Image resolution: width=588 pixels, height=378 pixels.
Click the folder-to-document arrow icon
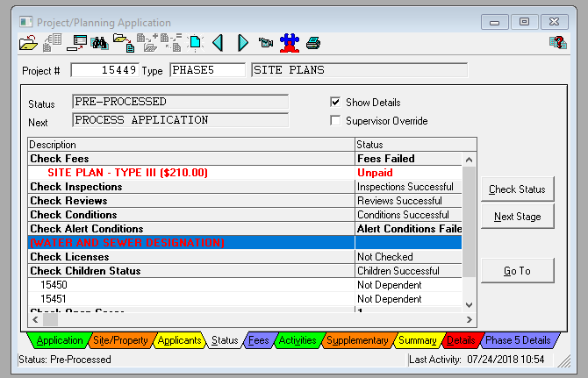point(124,43)
